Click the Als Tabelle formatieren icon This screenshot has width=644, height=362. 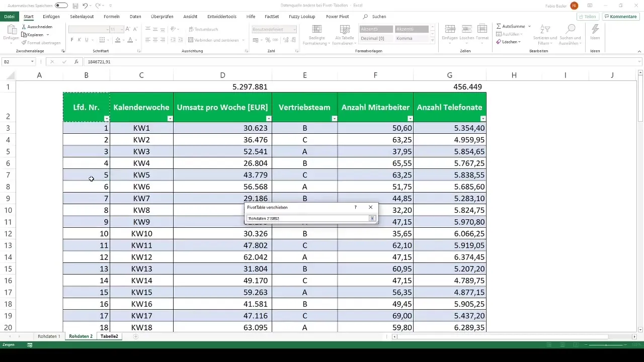pyautogui.click(x=345, y=29)
